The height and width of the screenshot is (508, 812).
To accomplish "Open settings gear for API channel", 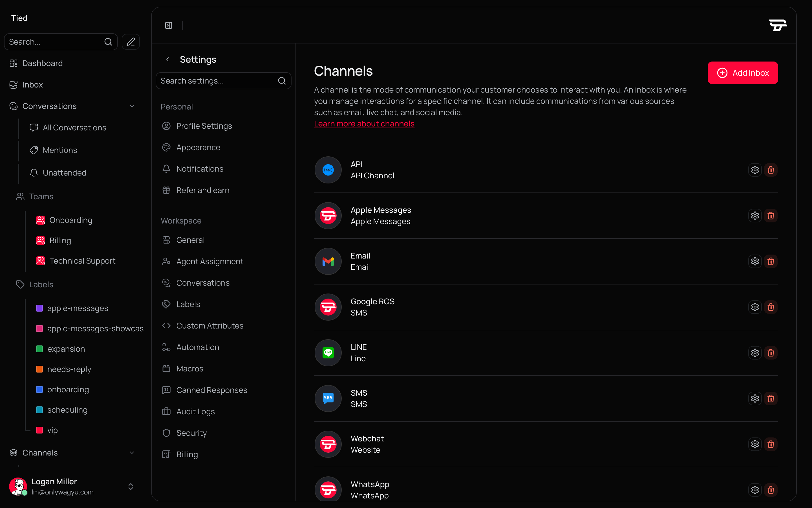I will pyautogui.click(x=754, y=170).
